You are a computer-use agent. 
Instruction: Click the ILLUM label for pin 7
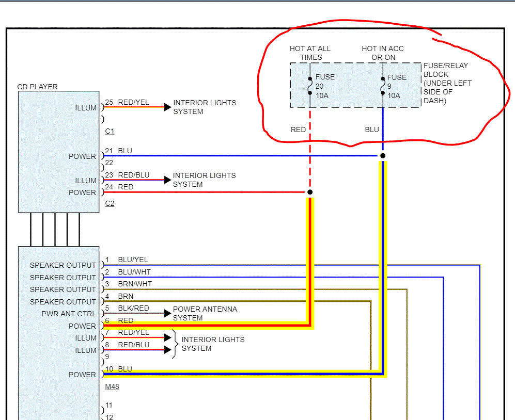click(86, 338)
